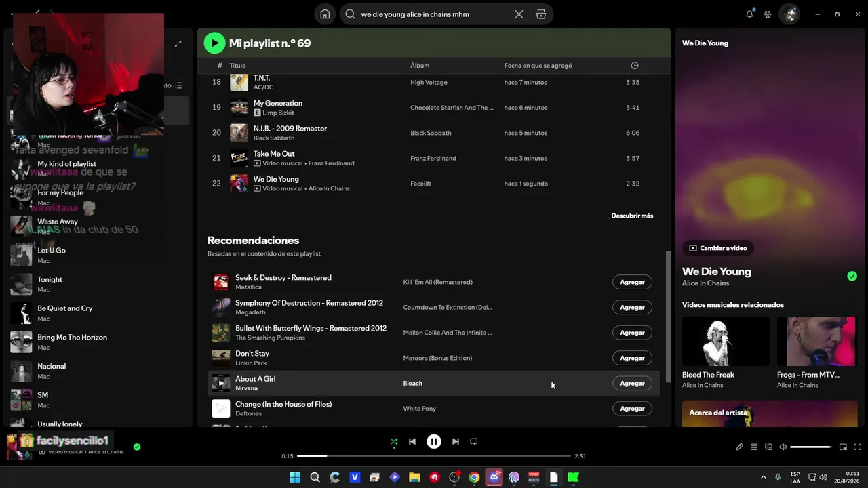Seek within the song progress bar

point(434,456)
